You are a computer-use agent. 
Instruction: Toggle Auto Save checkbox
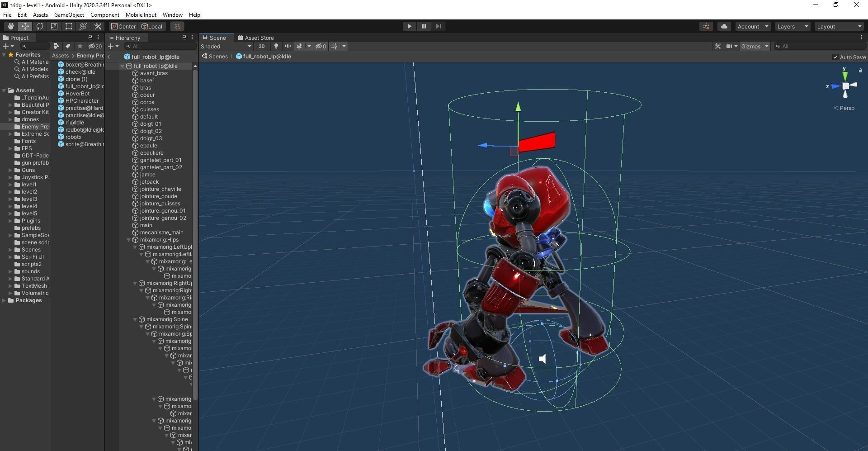click(835, 57)
